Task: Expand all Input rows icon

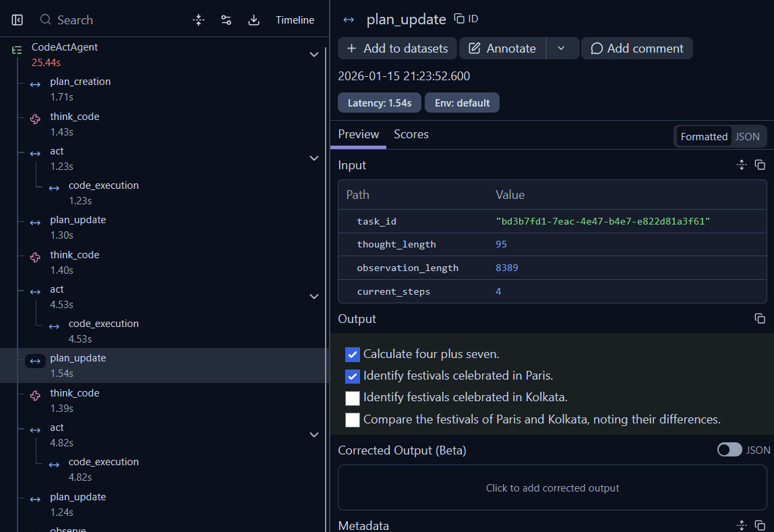Action: coord(742,165)
